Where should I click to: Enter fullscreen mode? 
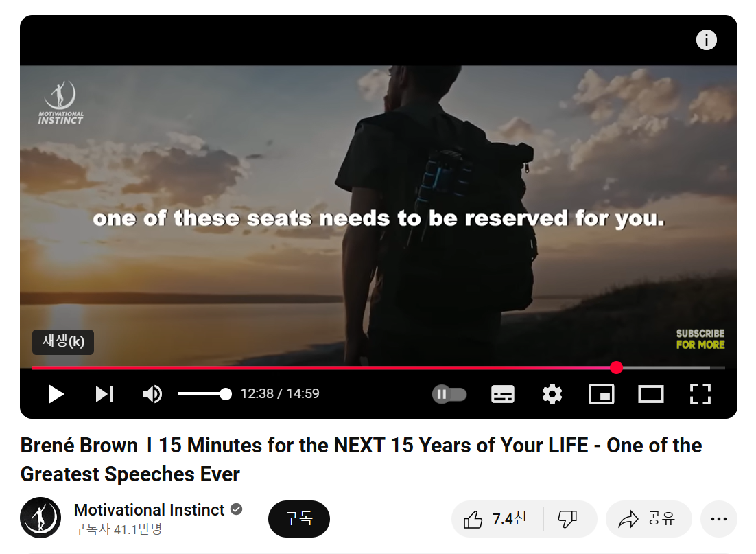click(x=700, y=394)
